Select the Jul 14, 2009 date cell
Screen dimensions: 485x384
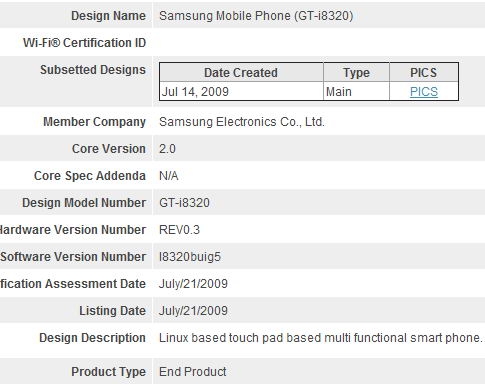pyautogui.click(x=241, y=91)
